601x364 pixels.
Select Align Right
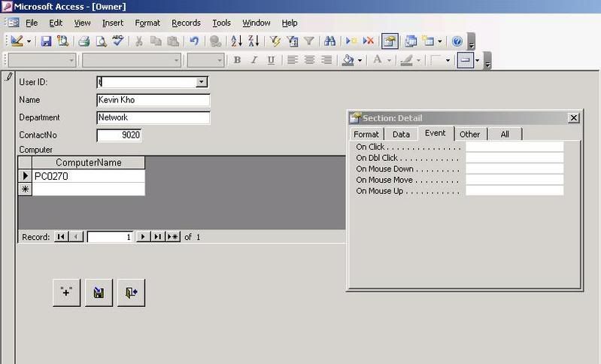point(326,60)
